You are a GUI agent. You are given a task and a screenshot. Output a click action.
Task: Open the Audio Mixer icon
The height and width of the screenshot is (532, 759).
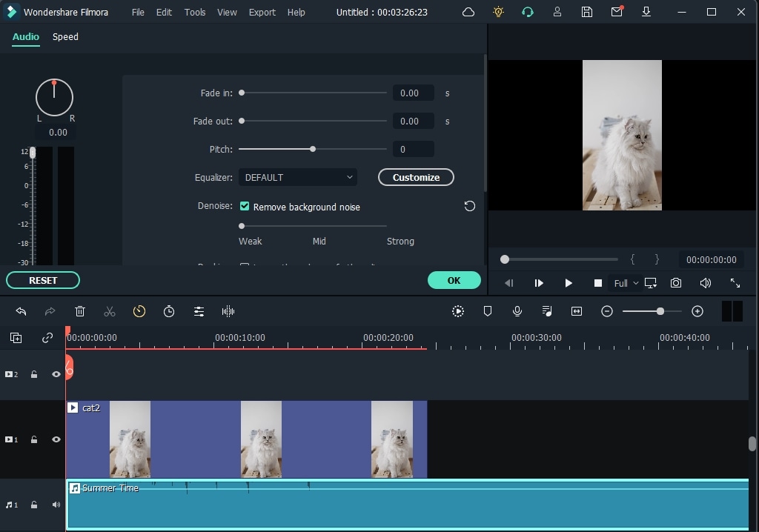[x=547, y=311]
